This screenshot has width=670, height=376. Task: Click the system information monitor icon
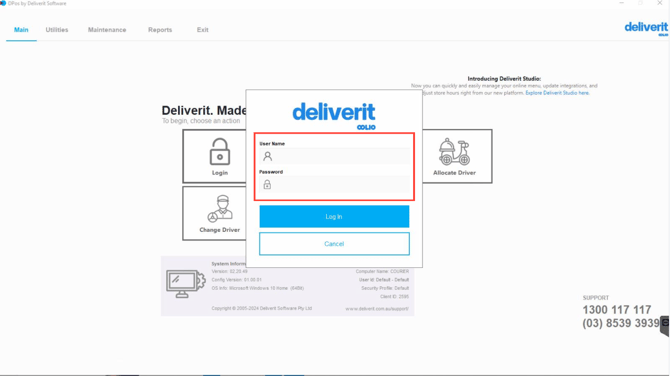[185, 284]
